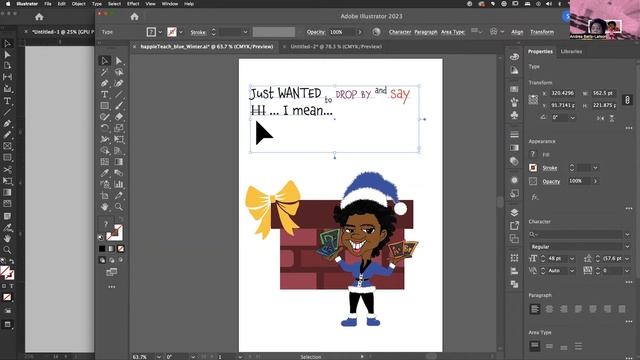The height and width of the screenshot is (360, 640).
Task: Open stroke weight dropdown in Properties panel
Action: tap(596, 168)
